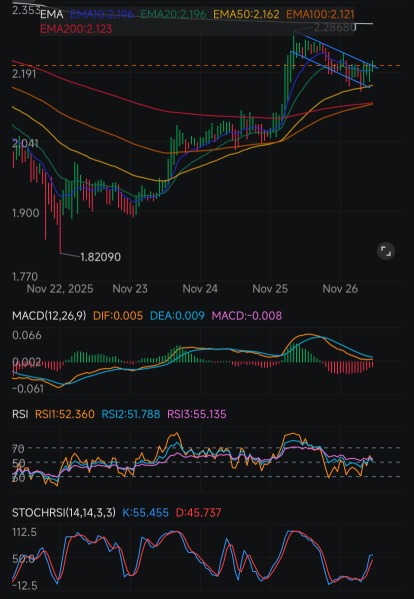Click the 1.770 price axis label
The width and height of the screenshot is (414, 599).
25,276
